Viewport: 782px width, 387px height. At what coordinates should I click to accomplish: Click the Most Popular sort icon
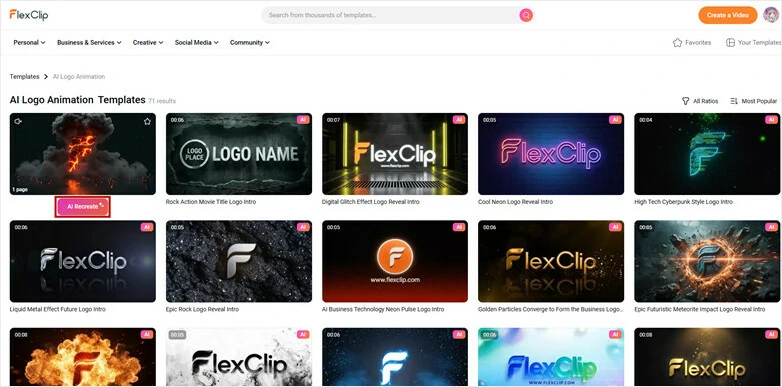734,101
